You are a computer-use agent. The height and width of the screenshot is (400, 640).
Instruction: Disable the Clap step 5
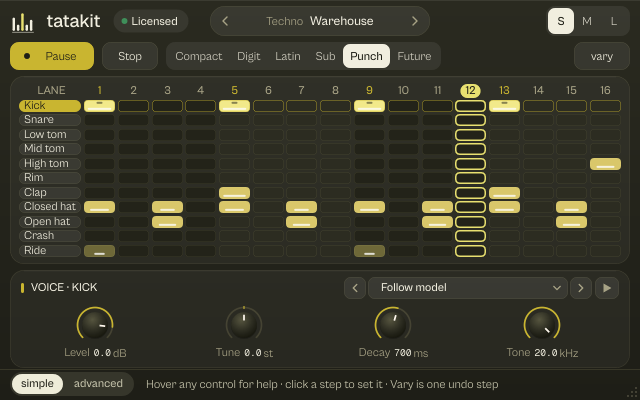pos(234,193)
